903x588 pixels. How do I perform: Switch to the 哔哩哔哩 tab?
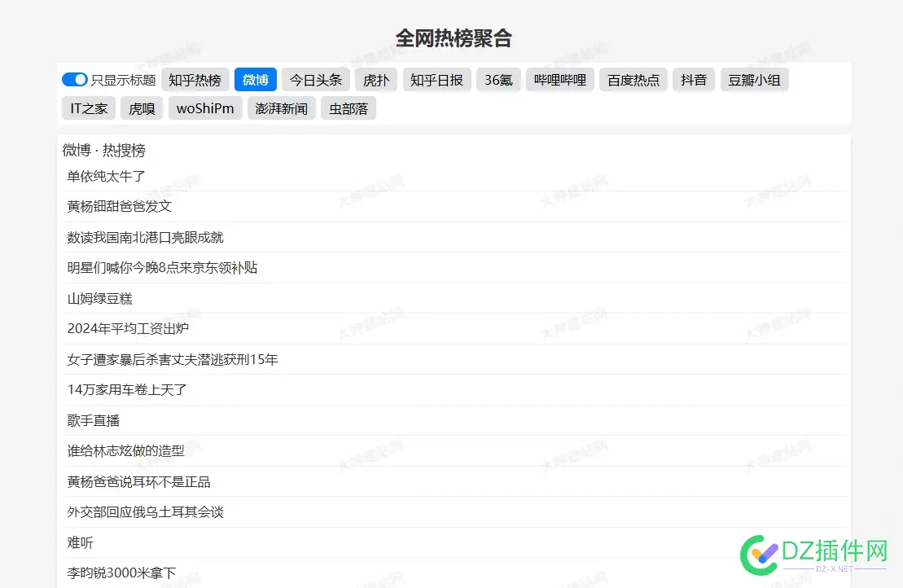pyautogui.click(x=560, y=80)
